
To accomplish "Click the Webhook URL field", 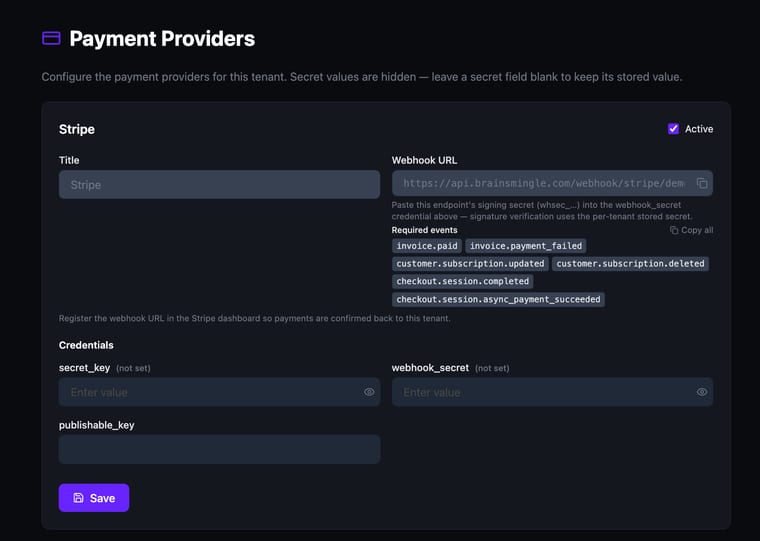I will [552, 183].
